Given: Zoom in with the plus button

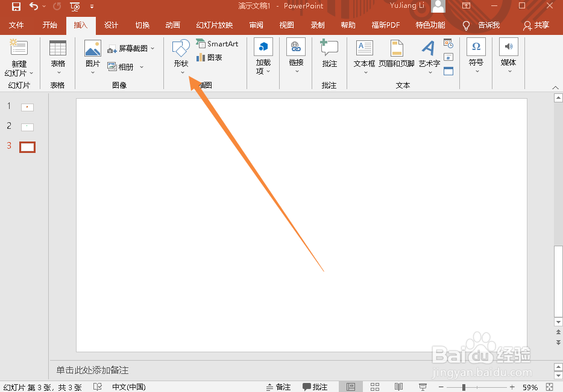Looking at the screenshot, I should 512,387.
